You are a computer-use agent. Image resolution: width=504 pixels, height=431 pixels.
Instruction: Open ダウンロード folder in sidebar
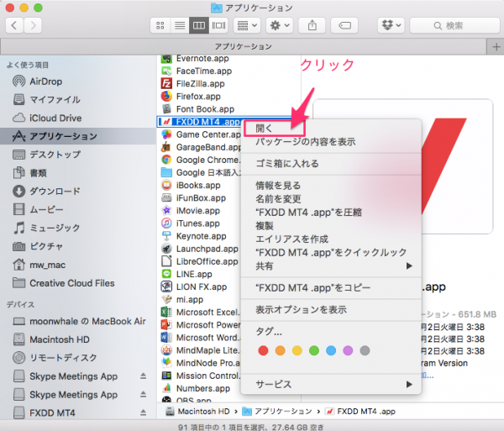(55, 191)
